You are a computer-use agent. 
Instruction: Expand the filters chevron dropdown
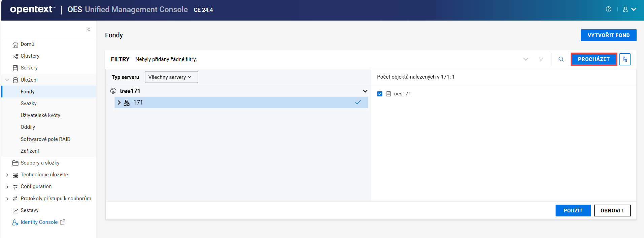click(x=526, y=59)
